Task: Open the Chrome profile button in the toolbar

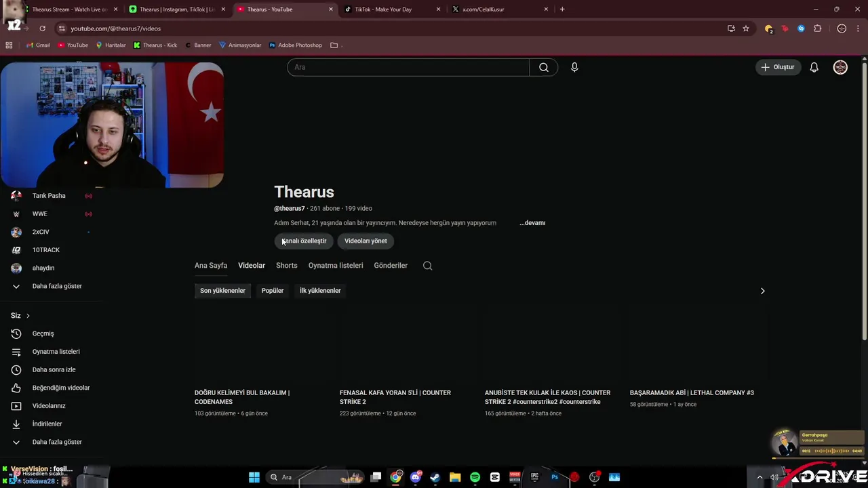Action: pos(842,28)
